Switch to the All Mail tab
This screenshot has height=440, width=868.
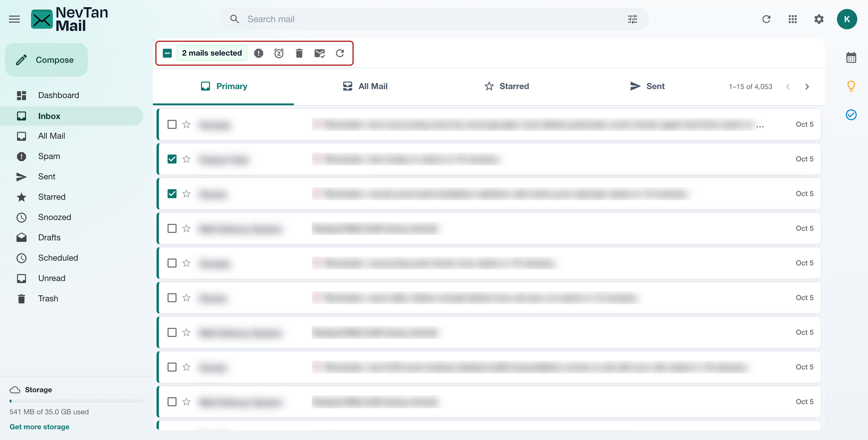(x=365, y=87)
